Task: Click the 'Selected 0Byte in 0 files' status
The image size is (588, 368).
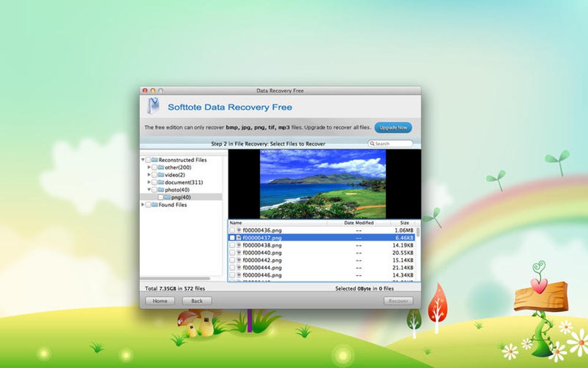Action: coord(364,288)
